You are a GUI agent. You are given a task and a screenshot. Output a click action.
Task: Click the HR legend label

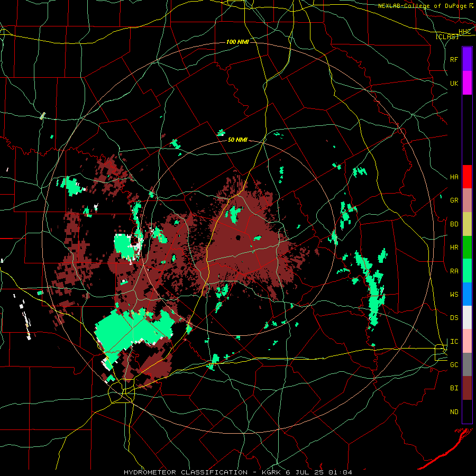coord(454,248)
